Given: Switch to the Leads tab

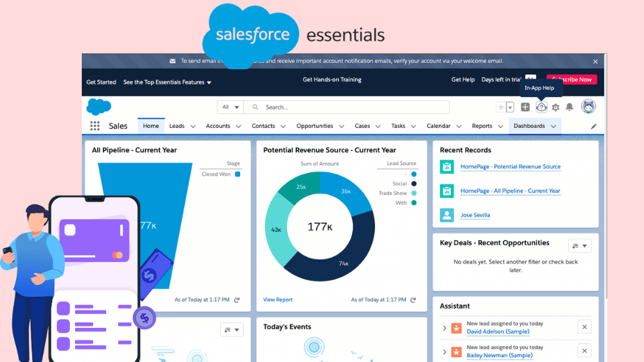Looking at the screenshot, I should click(177, 126).
